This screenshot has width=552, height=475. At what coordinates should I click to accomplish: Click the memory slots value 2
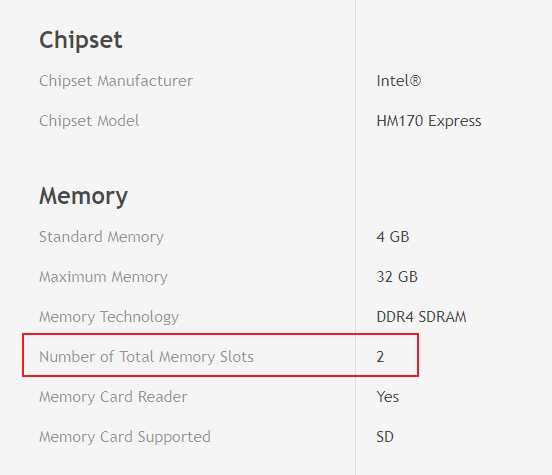click(x=380, y=357)
